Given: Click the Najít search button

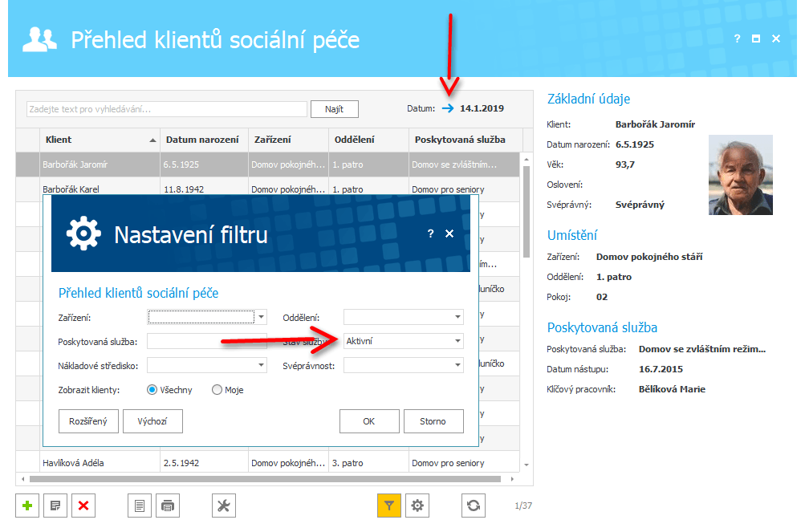Looking at the screenshot, I should click(334, 109).
